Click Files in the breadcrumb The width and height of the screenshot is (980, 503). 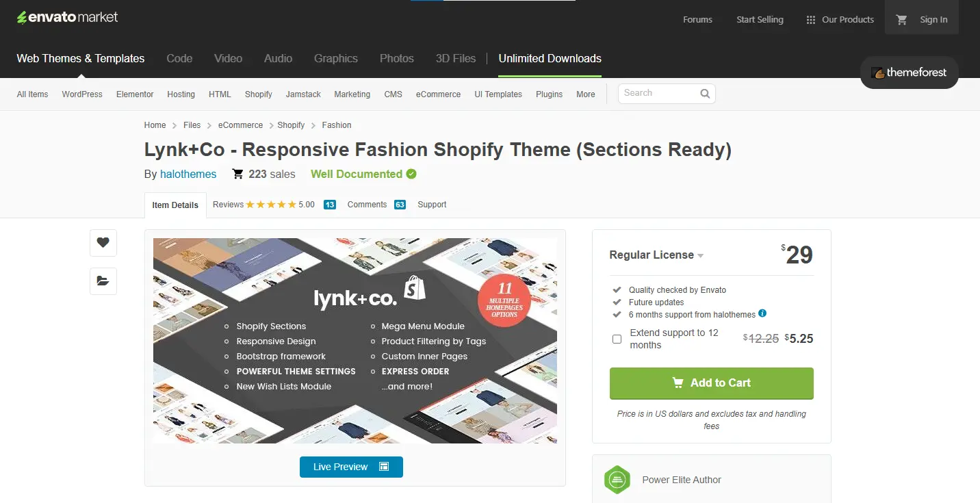[192, 125]
